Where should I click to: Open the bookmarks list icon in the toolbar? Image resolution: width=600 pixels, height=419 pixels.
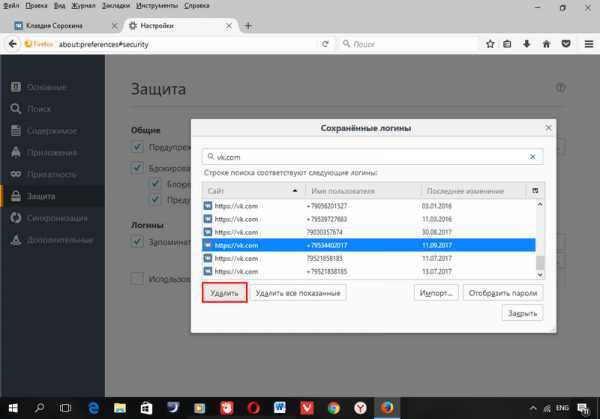click(507, 44)
